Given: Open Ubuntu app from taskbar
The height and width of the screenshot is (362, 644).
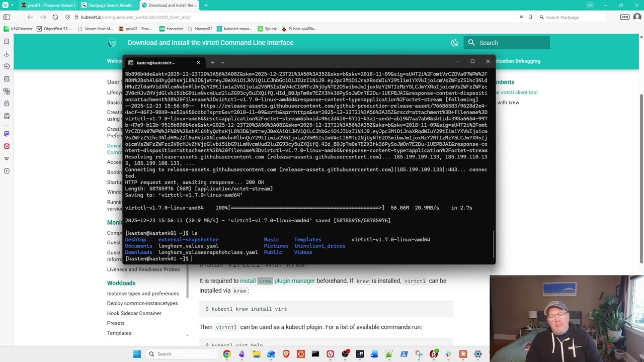Looking at the screenshot, I should coord(301,354).
